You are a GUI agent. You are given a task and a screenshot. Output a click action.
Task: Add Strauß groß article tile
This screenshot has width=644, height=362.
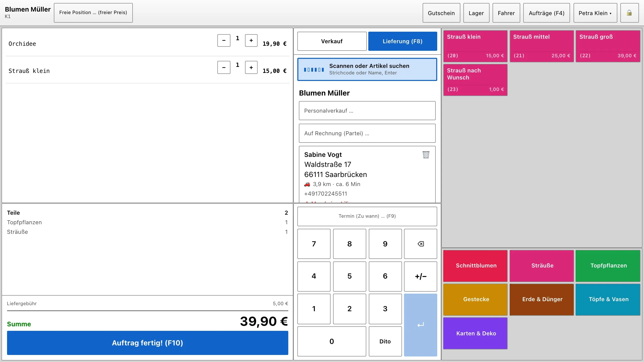[608, 46]
